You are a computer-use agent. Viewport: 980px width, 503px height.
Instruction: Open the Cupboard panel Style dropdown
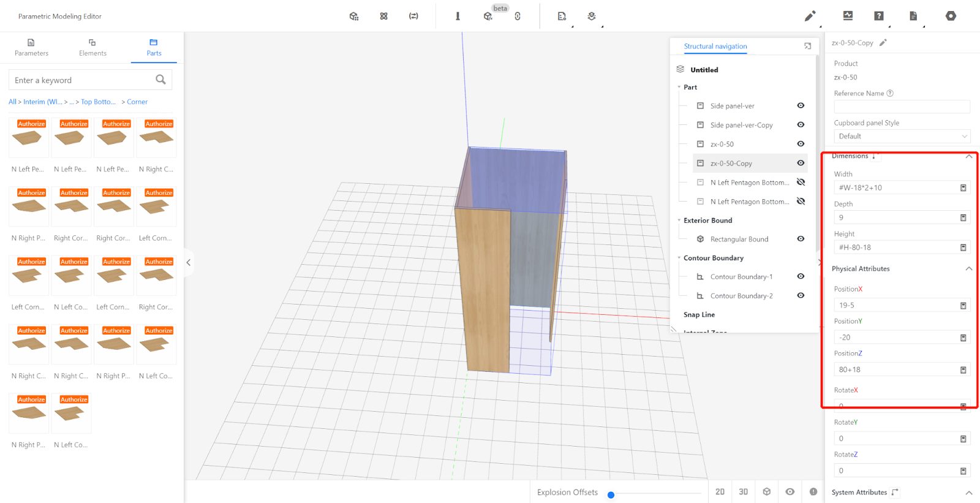(x=901, y=137)
